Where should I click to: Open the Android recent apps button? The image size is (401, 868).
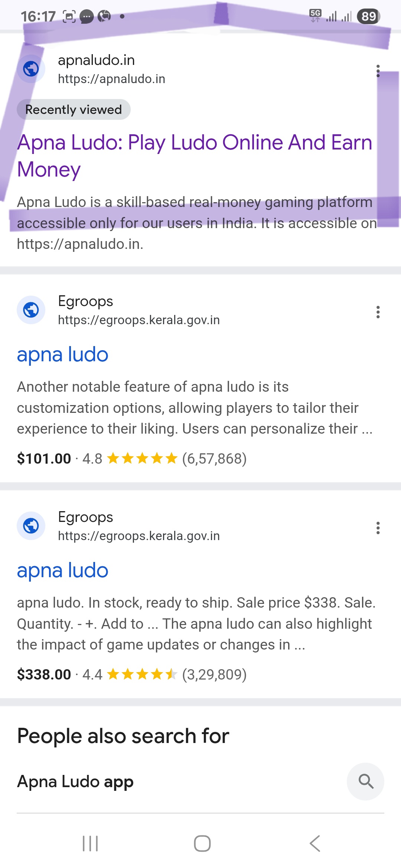coord(90,844)
